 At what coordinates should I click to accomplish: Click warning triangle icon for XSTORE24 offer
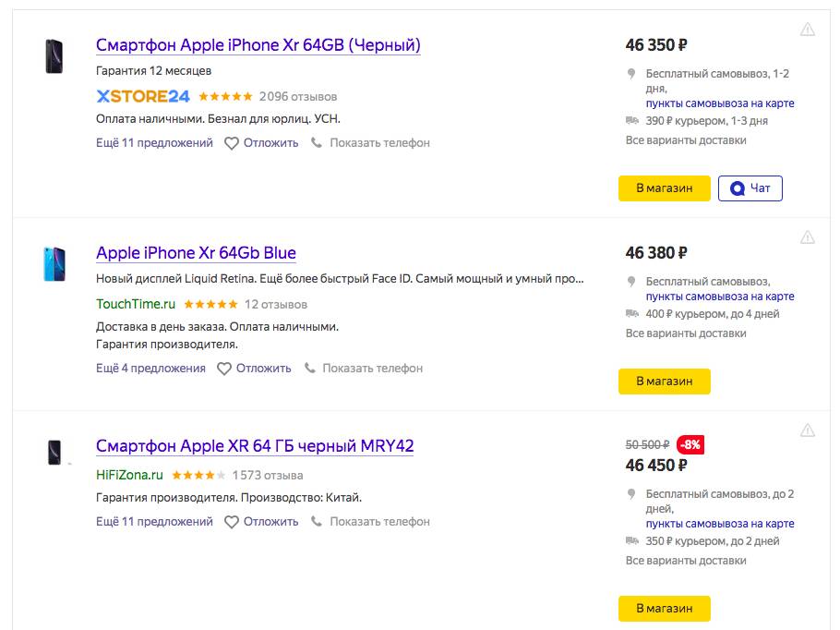tap(808, 30)
